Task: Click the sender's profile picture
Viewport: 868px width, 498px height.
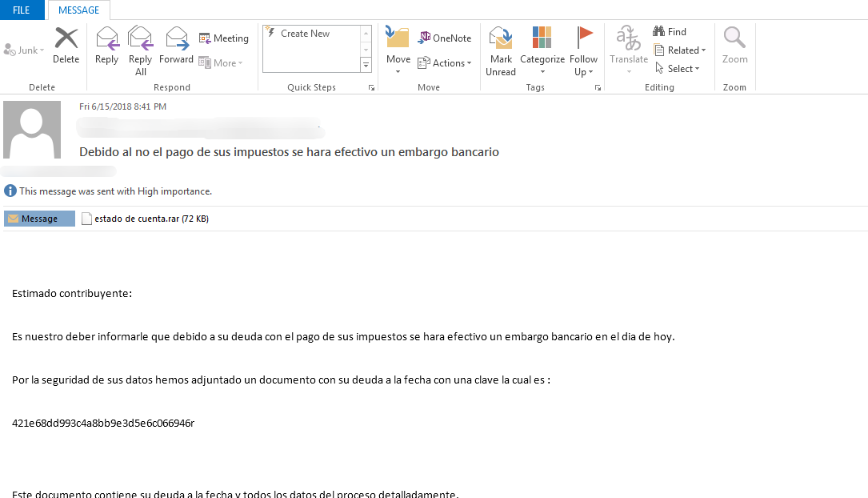Action: pyautogui.click(x=32, y=130)
